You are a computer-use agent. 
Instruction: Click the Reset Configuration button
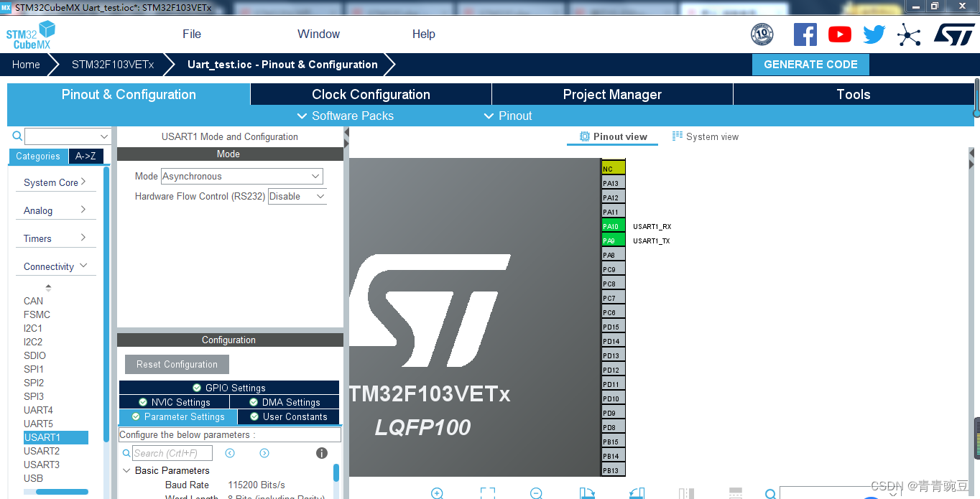pyautogui.click(x=177, y=365)
